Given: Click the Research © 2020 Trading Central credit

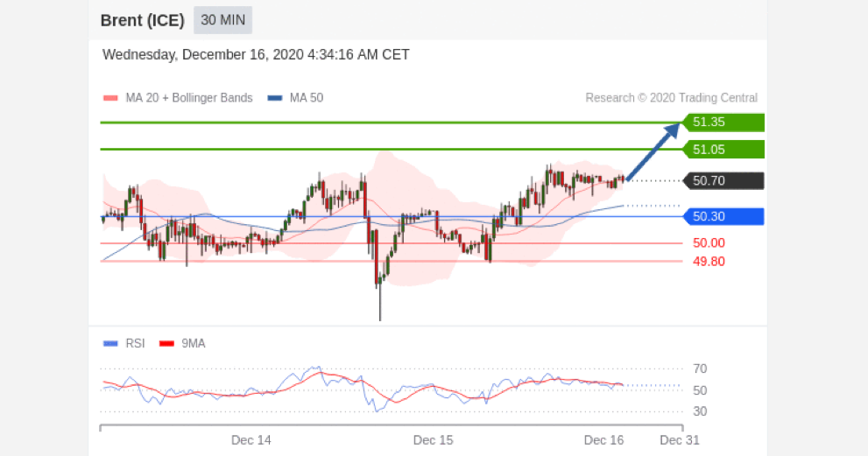Looking at the screenshot, I should pyautogui.click(x=671, y=98).
